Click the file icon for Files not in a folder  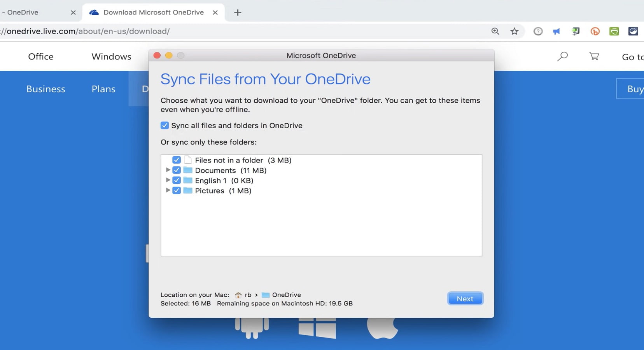(188, 160)
